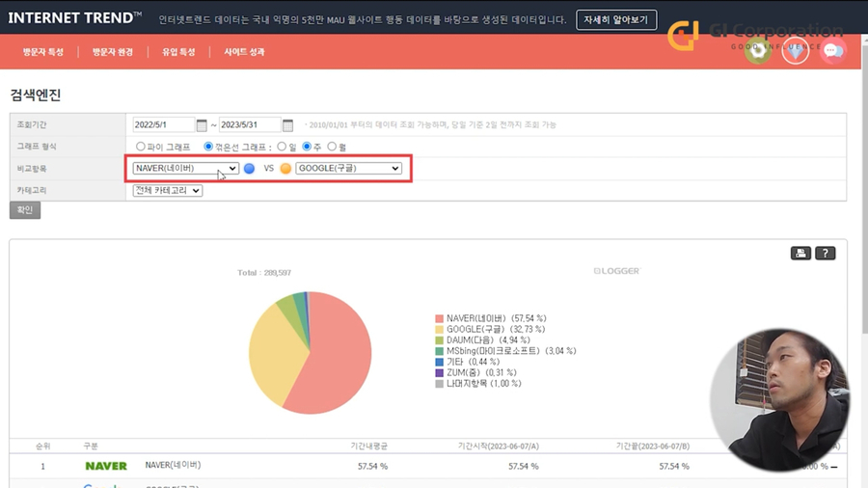Open the start date calendar picker
Image resolution: width=868 pixels, height=488 pixels.
point(202,125)
